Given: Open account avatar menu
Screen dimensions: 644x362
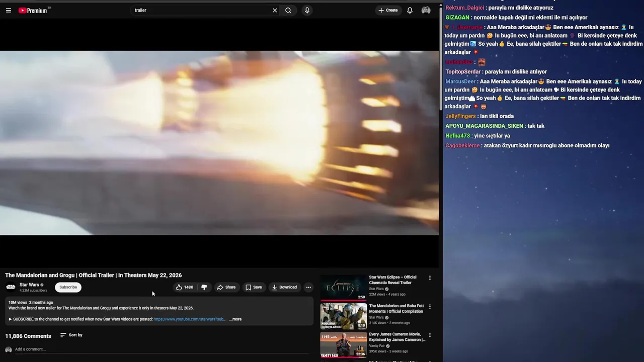Looking at the screenshot, I should coord(426,10).
